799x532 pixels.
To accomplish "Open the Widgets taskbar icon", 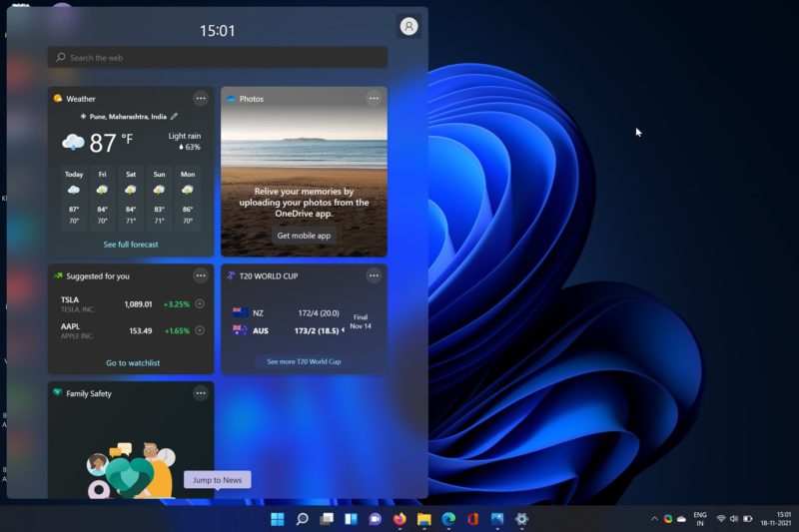I will [x=351, y=519].
